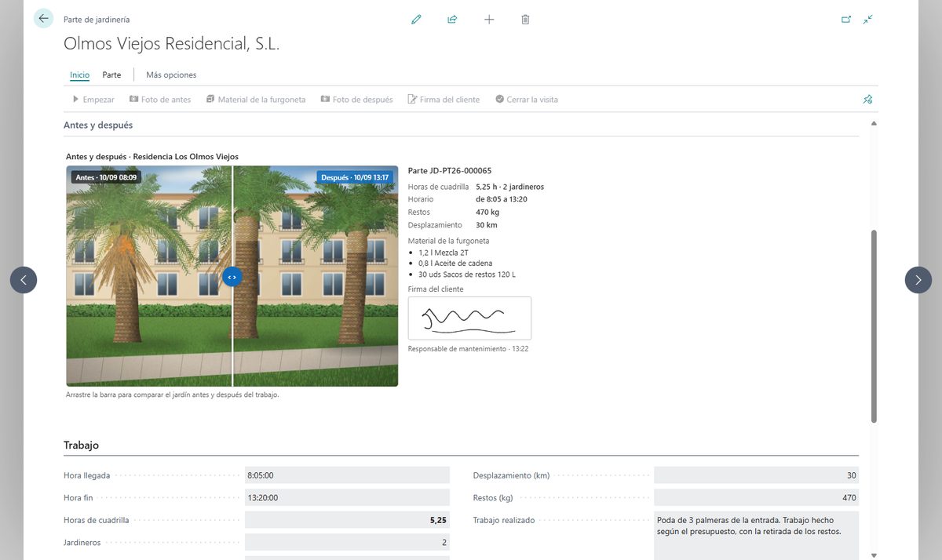Edit the record with the pencil icon
The image size is (942, 560).
pos(416,20)
